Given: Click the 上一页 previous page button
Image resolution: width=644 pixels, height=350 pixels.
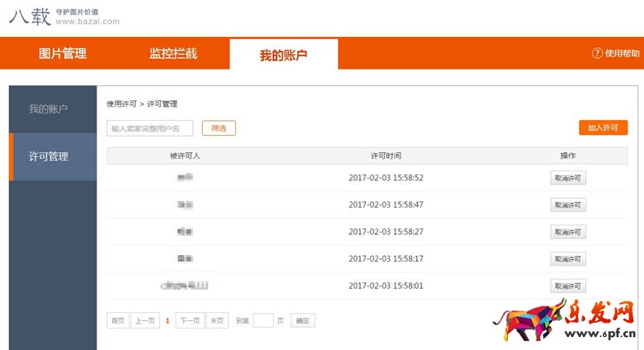Looking at the screenshot, I should (144, 320).
